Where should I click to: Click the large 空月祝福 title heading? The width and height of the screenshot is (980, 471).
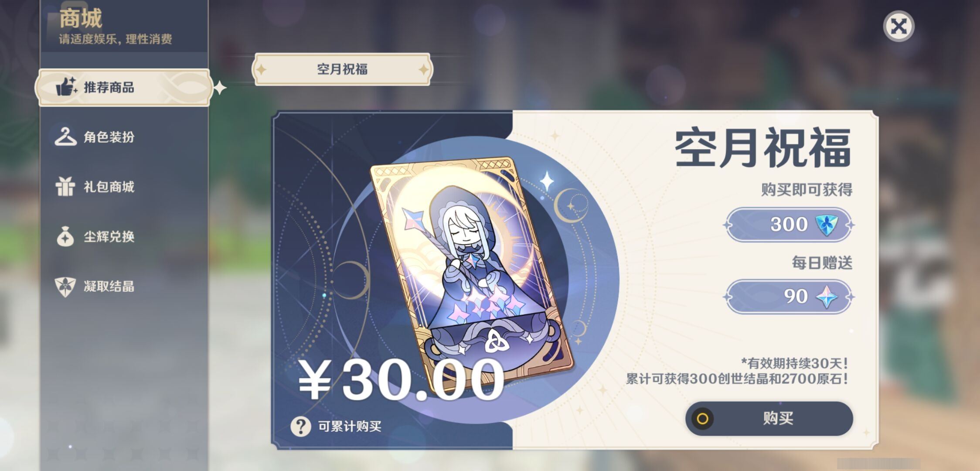click(x=763, y=147)
